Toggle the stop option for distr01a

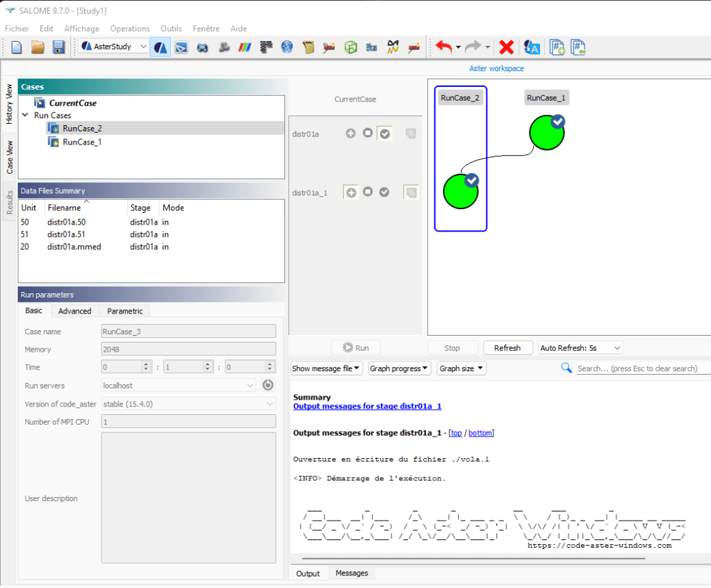click(x=368, y=133)
